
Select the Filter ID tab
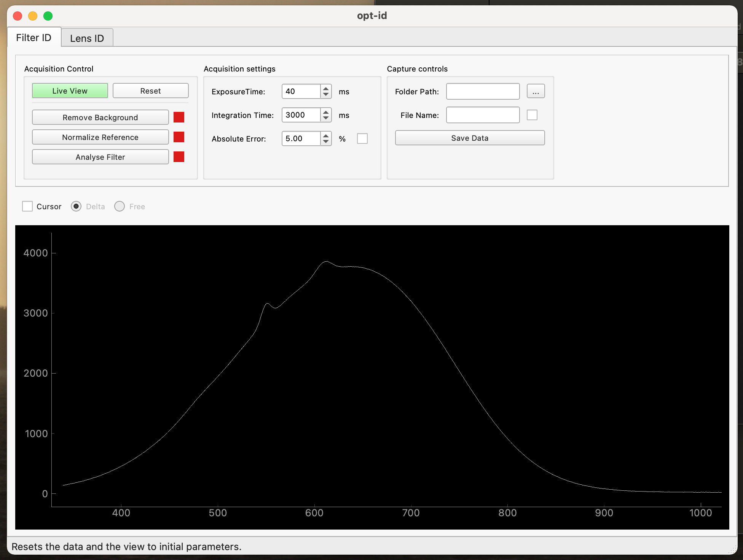(33, 38)
